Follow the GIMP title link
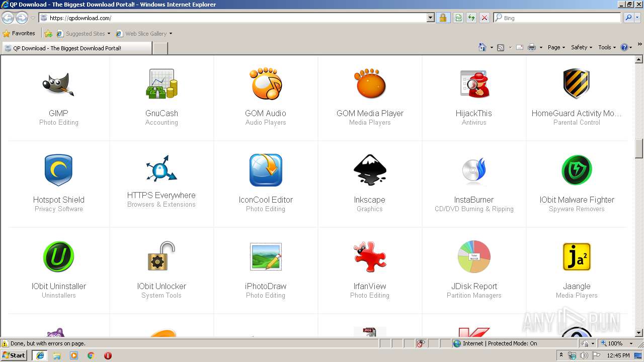 pos(58,113)
